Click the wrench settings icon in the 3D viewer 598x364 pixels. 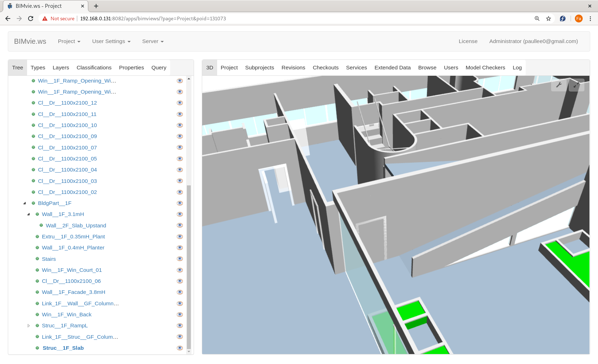(559, 85)
